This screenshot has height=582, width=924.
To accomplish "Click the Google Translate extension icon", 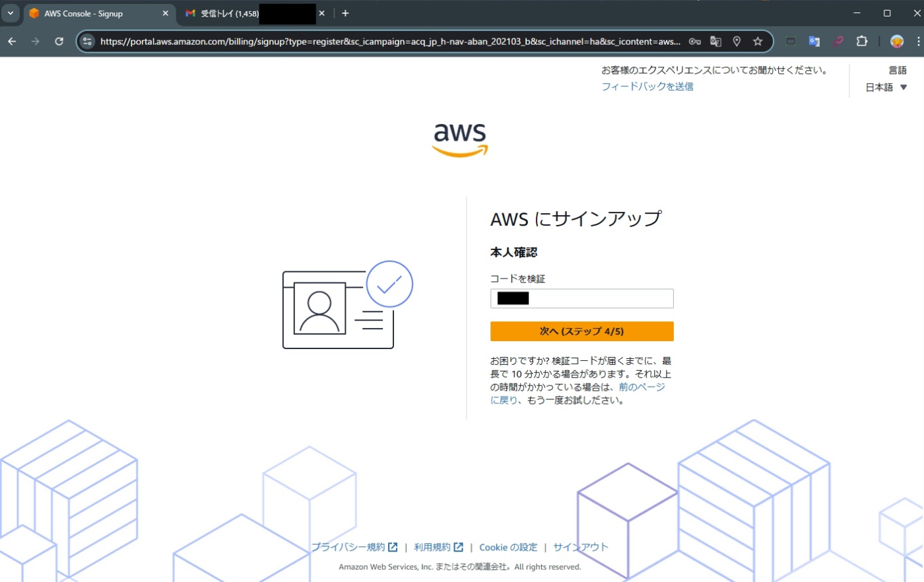I will [x=814, y=41].
